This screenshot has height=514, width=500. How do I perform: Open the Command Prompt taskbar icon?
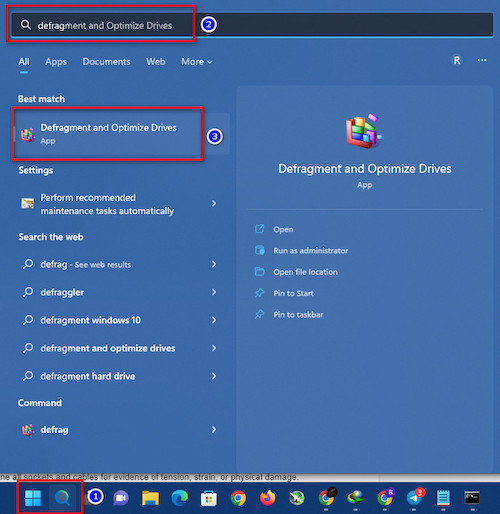coord(472,498)
